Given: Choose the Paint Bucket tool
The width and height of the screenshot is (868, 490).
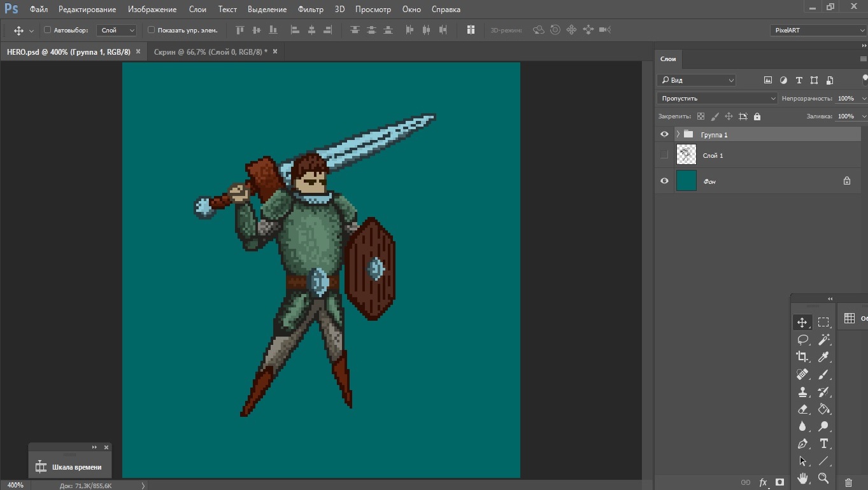Looking at the screenshot, I should (823, 409).
